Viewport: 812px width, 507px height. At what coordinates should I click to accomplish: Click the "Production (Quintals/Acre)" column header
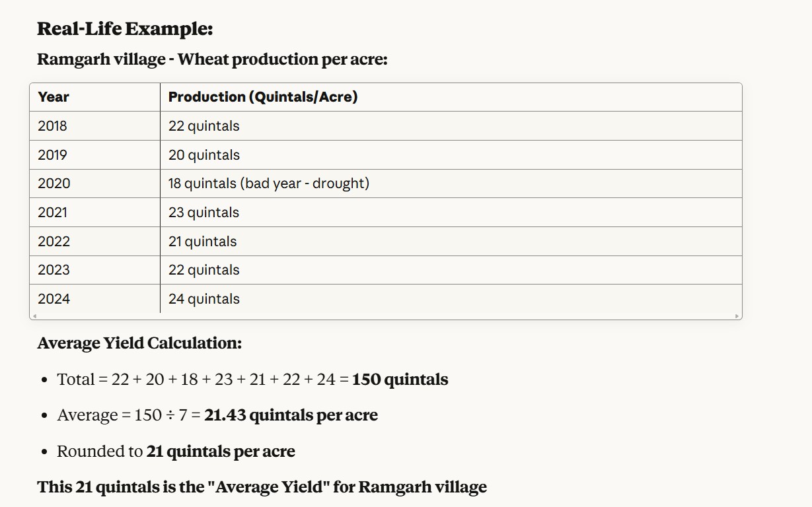point(262,97)
